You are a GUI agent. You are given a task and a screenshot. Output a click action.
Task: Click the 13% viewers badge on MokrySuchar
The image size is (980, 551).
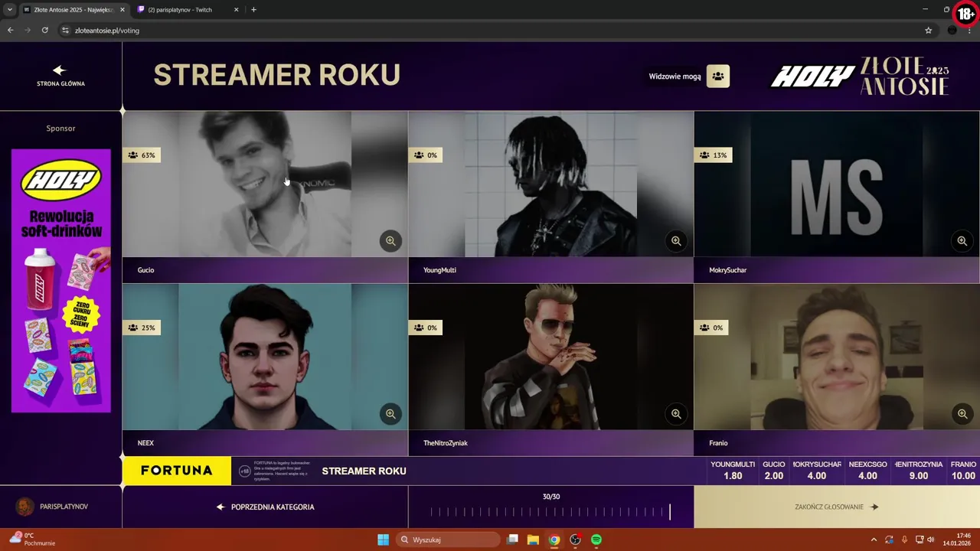click(713, 155)
